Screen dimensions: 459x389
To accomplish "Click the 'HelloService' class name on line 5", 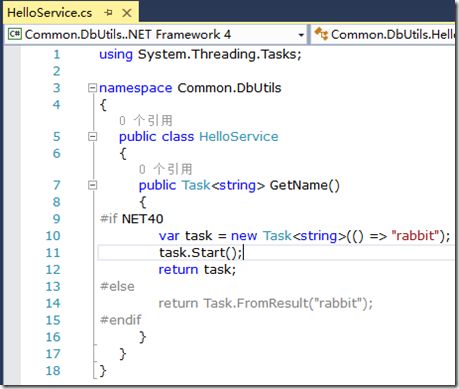I will point(239,136).
